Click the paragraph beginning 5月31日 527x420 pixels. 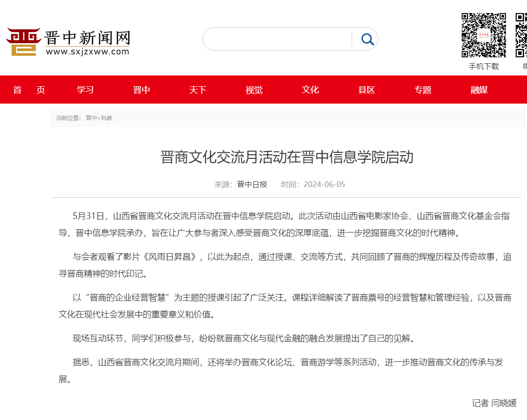click(x=284, y=225)
